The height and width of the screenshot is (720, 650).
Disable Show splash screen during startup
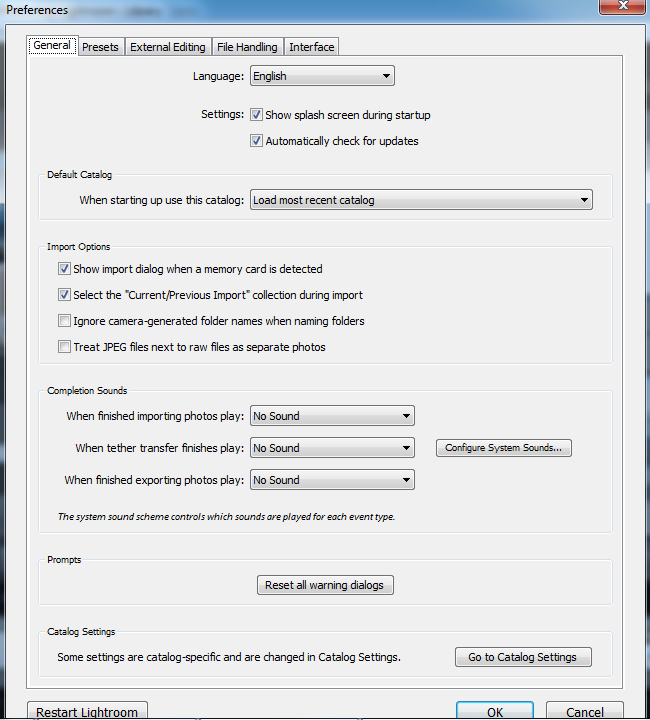257,115
